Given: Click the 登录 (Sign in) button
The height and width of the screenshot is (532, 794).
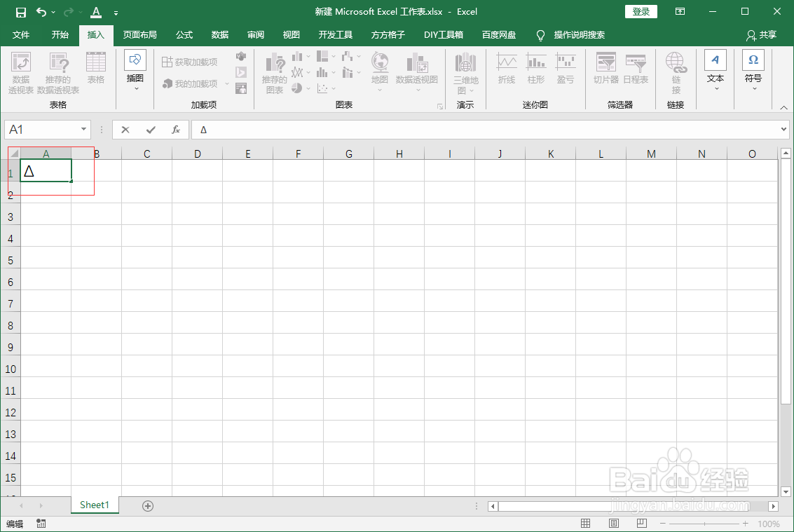Looking at the screenshot, I should coord(641,12).
